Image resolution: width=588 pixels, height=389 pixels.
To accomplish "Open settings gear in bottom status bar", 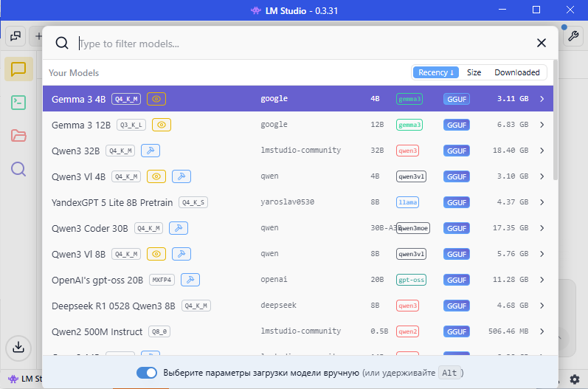I will coord(575,379).
